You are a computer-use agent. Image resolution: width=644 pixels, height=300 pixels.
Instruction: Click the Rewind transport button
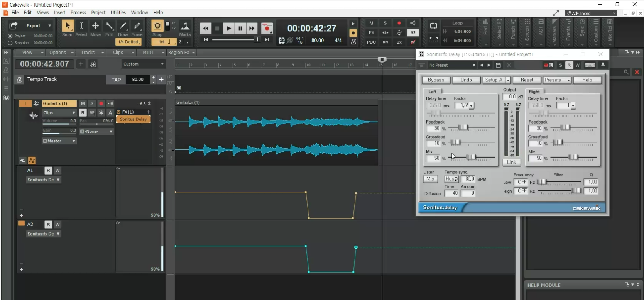[206, 28]
